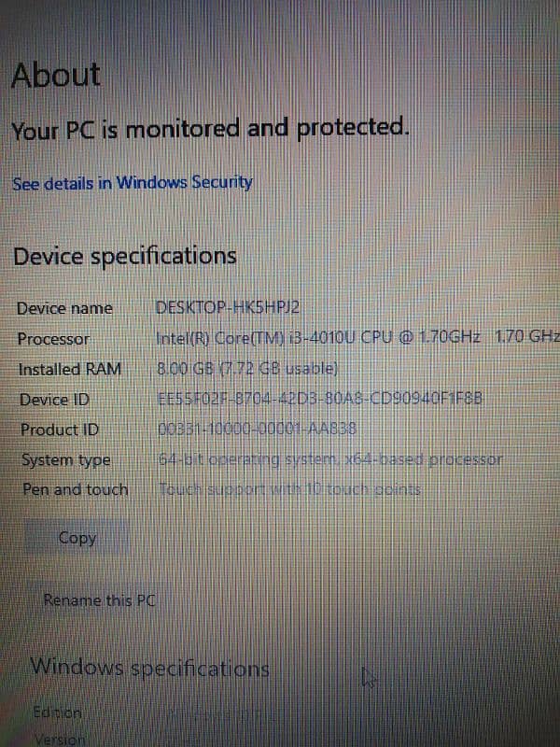The width and height of the screenshot is (560, 747).
Task: Click the Processor label
Action: pyautogui.click(x=54, y=339)
